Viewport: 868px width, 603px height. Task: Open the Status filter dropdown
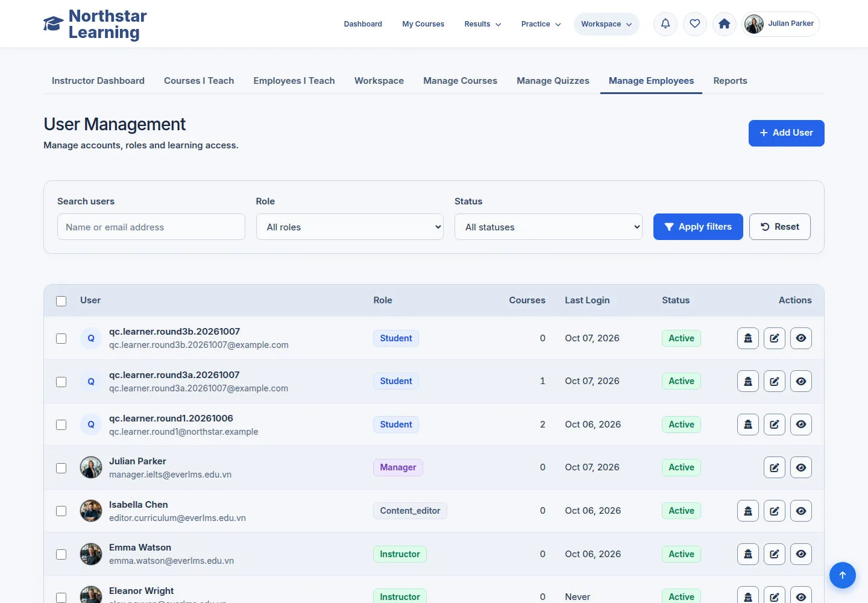click(x=549, y=227)
